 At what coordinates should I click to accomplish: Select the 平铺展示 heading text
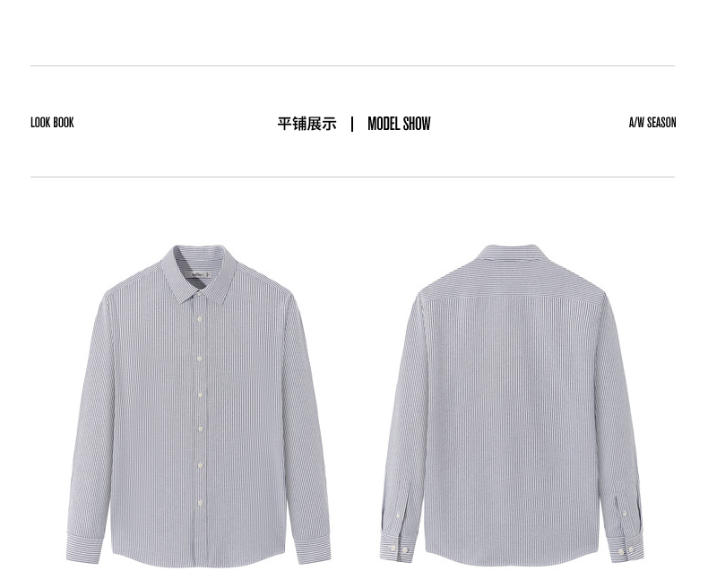307,124
